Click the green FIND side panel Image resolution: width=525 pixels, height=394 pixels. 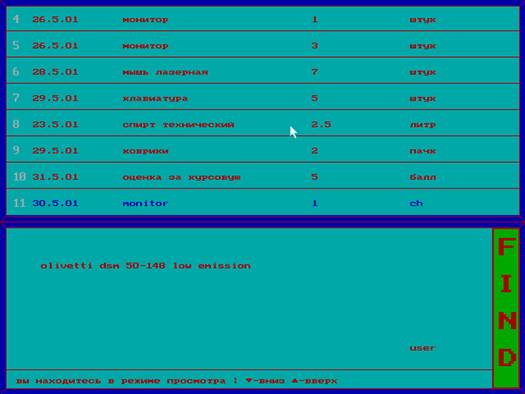click(506, 308)
